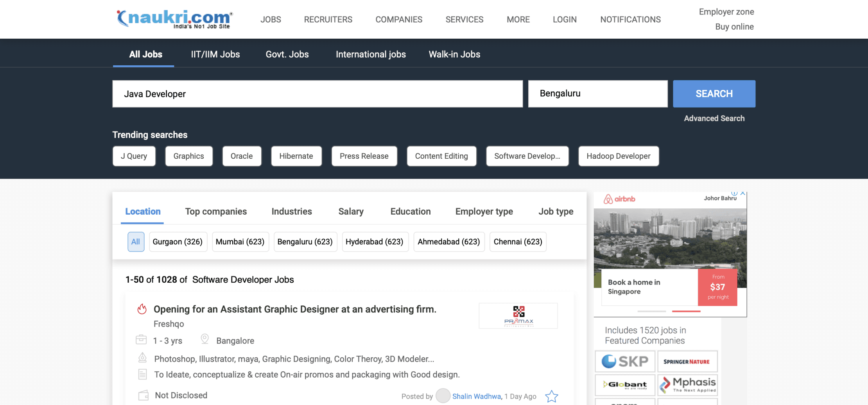
Task: Open the SERVICES menu
Action: tap(464, 19)
